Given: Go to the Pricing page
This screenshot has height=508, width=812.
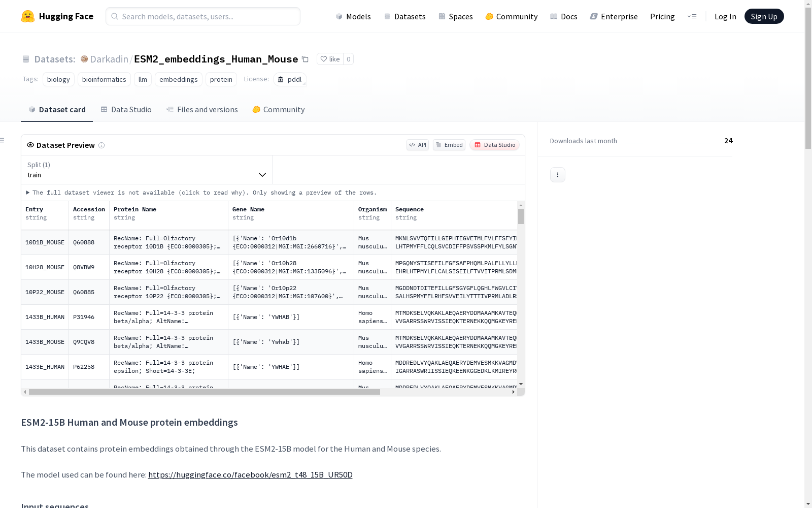Looking at the screenshot, I should point(662,16).
